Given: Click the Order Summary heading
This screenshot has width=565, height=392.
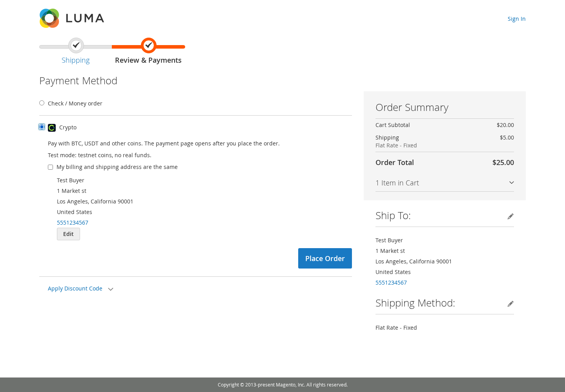Looking at the screenshot, I should [x=412, y=107].
